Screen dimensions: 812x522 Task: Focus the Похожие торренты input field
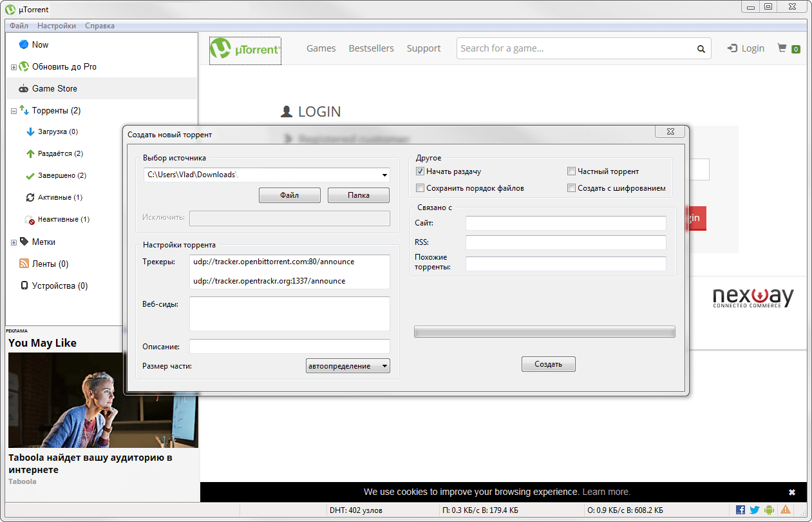tap(566, 264)
